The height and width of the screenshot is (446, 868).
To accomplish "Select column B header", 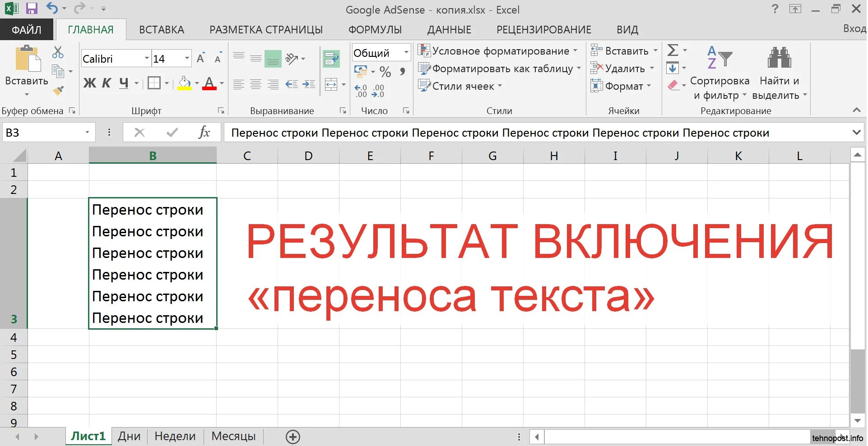I will coord(153,156).
